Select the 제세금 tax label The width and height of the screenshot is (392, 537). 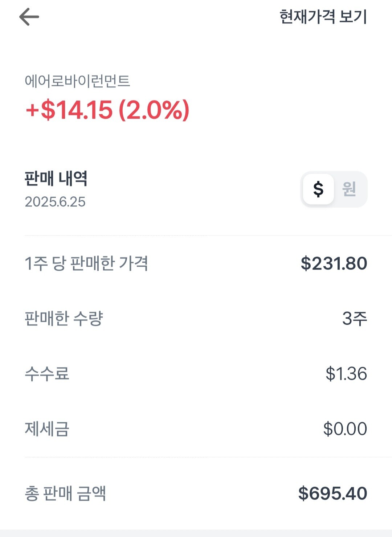(x=47, y=429)
